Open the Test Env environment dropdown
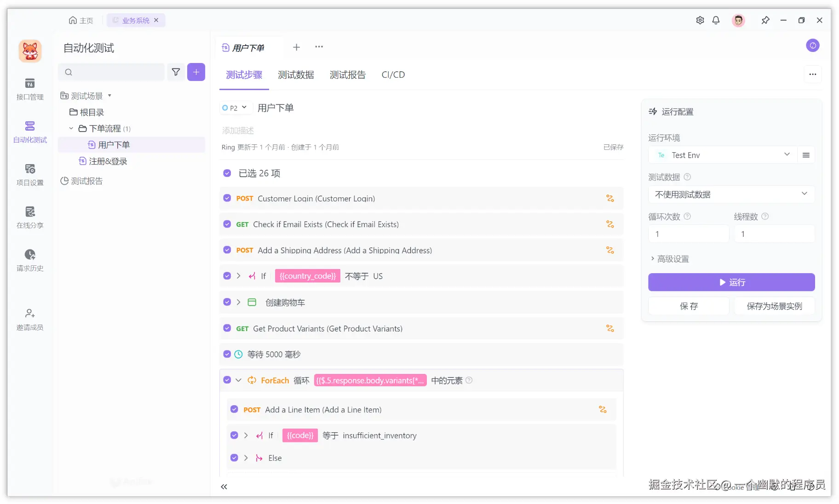This screenshot has height=504, width=839. coord(787,155)
